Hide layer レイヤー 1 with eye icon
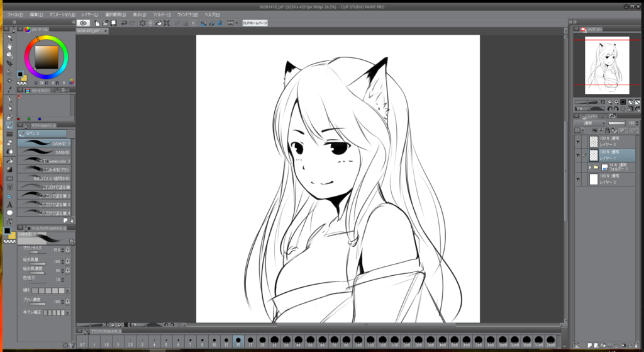644x352 pixels. coord(578,156)
